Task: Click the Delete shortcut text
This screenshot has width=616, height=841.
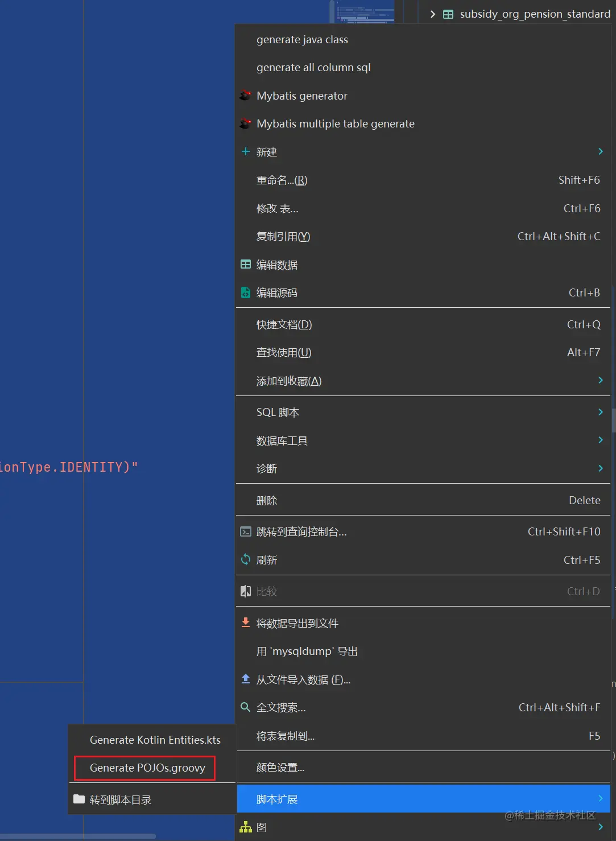Action: point(585,500)
